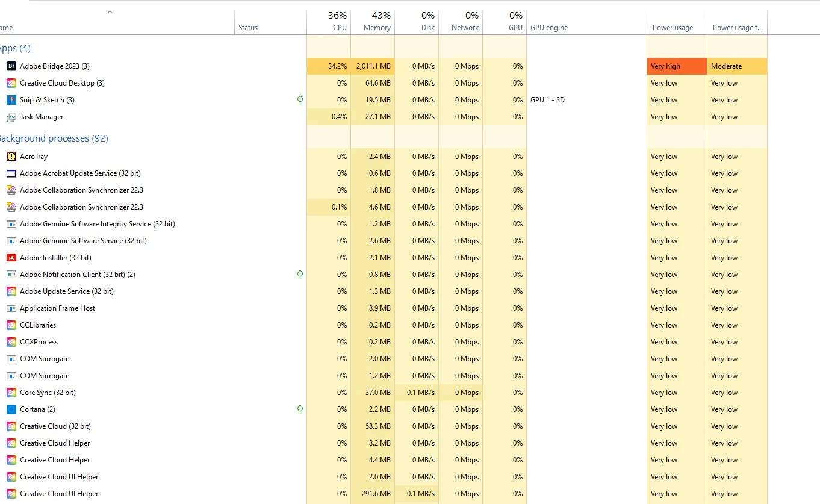Click the 2,011.1 MB memory cell
820x504 pixels.
[373, 66]
